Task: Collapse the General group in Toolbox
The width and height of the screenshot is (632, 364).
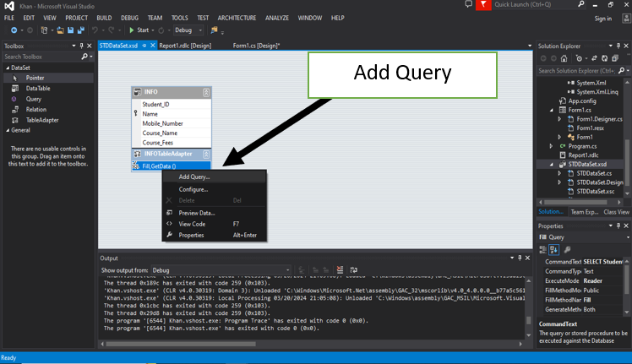Action: tap(8, 130)
